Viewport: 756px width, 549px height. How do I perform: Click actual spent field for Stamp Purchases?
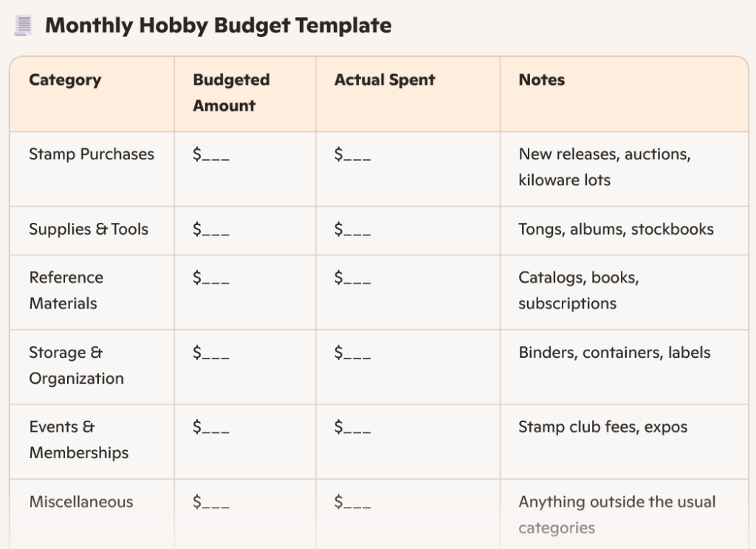click(x=352, y=154)
